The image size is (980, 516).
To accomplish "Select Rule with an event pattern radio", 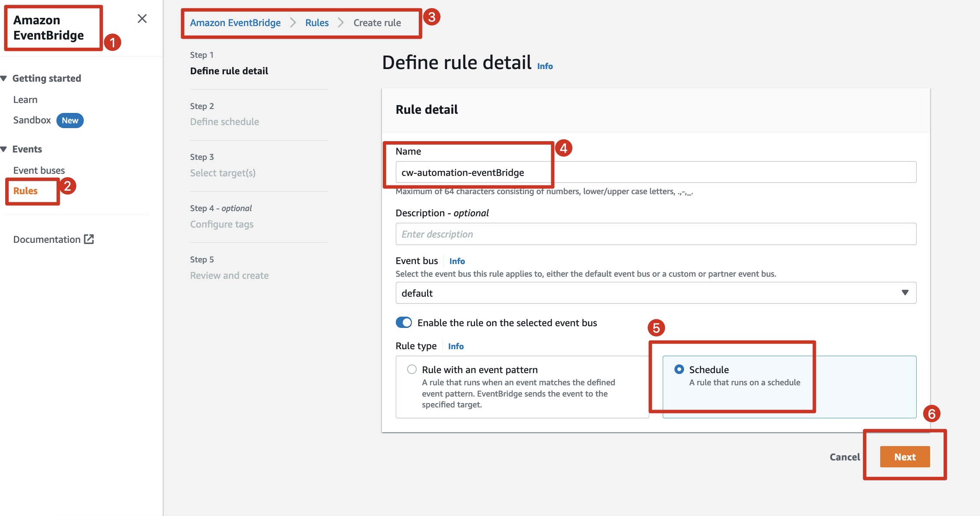I will [411, 369].
